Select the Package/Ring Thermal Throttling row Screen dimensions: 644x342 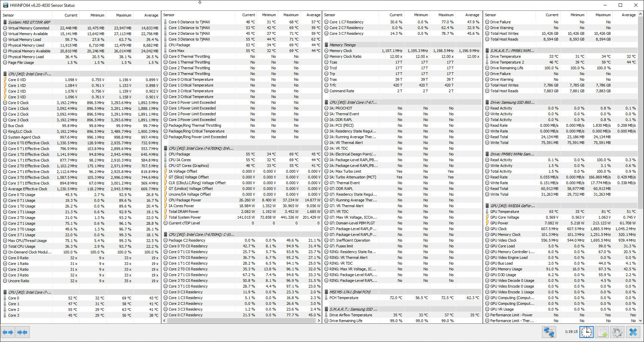242,125
